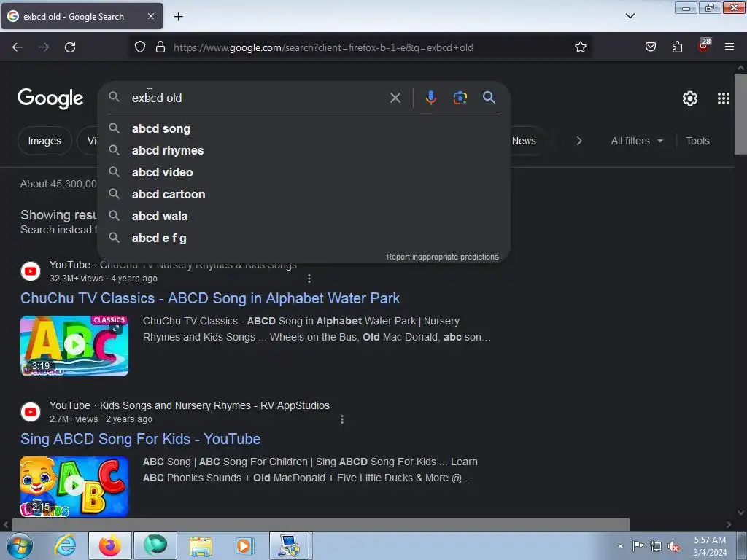
Task: Click the site security padlock icon
Action: tap(160, 47)
